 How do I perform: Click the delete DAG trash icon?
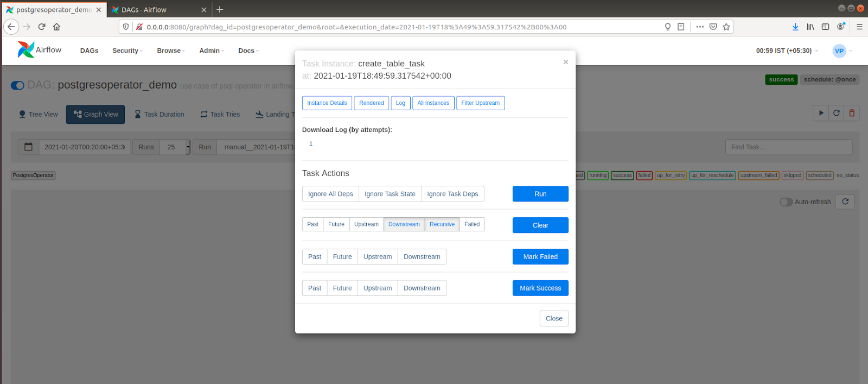[852, 113]
